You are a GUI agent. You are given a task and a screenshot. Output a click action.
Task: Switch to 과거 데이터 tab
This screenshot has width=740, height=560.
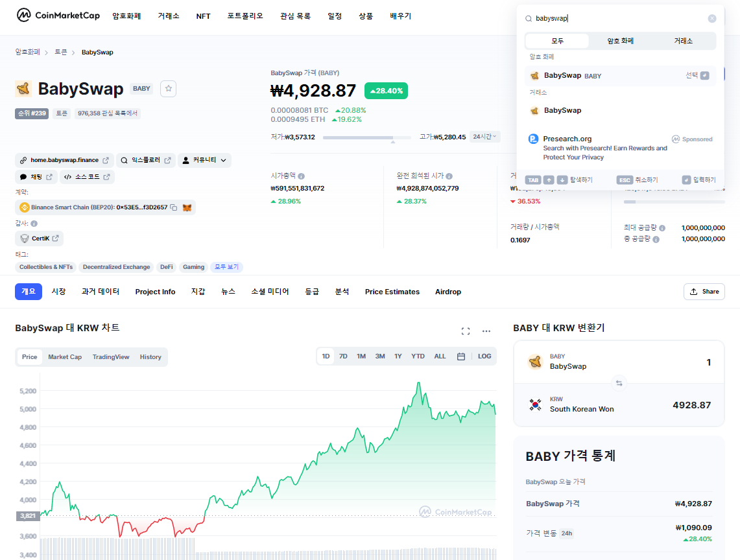click(100, 292)
